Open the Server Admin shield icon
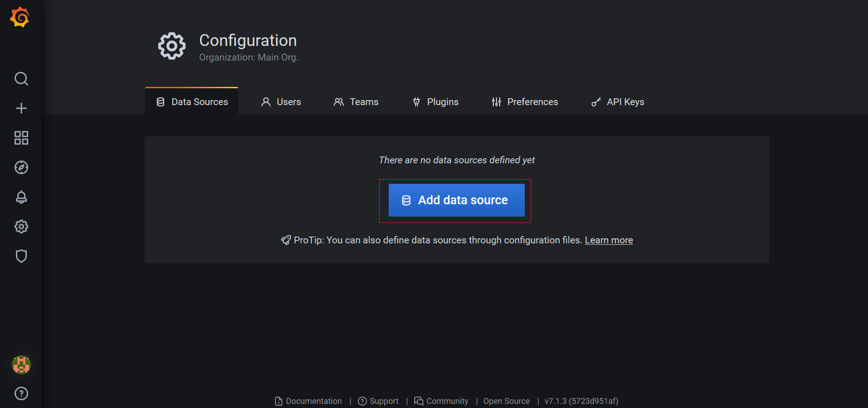Viewport: 868px width, 408px height. (x=21, y=256)
